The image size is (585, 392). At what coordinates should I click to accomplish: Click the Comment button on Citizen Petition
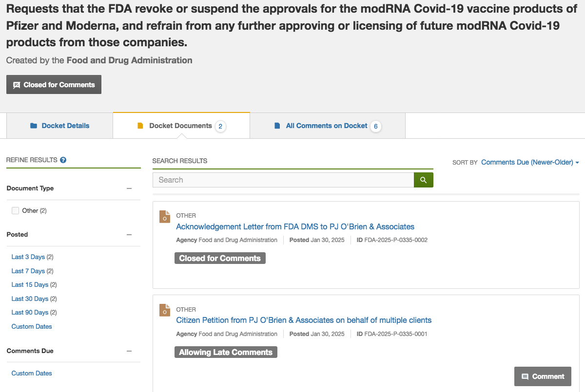(x=543, y=376)
